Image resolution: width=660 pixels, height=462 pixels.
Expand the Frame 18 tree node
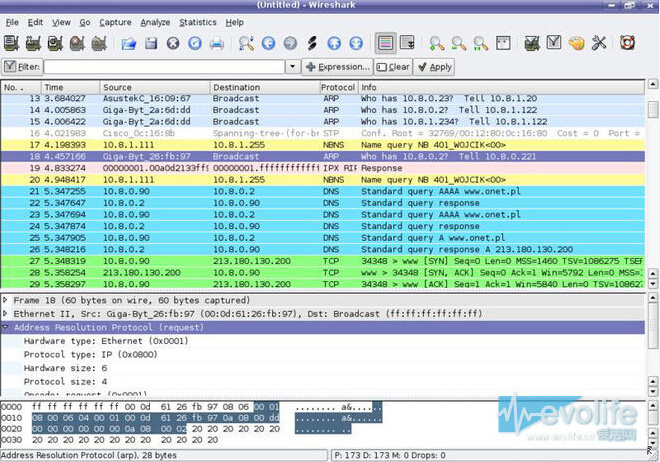5,300
